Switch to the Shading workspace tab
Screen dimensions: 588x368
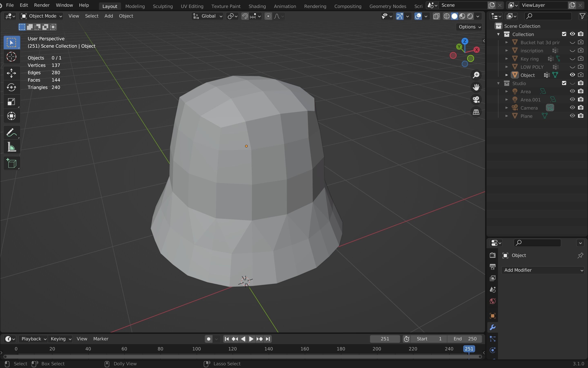257,6
